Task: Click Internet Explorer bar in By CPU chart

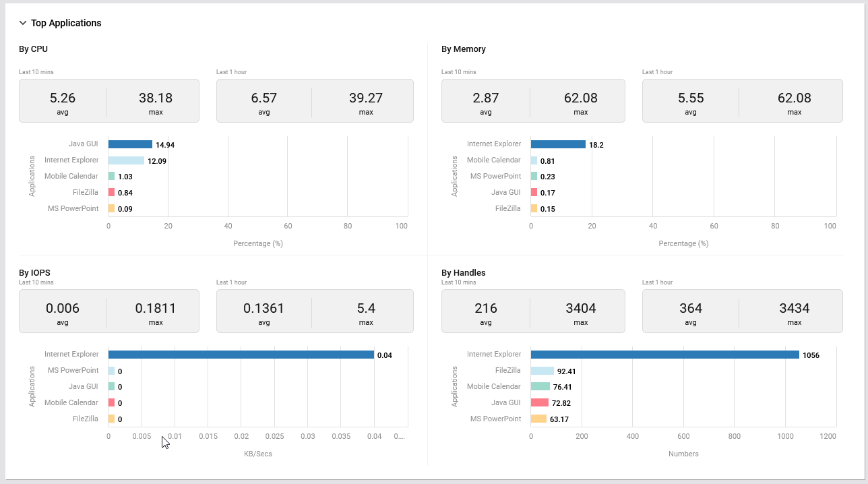Action: pos(126,160)
